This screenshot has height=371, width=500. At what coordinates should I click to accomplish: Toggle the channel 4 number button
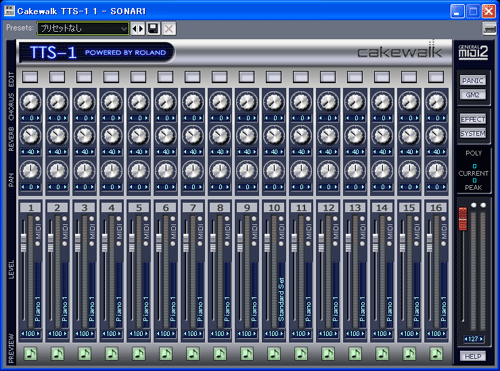112,208
